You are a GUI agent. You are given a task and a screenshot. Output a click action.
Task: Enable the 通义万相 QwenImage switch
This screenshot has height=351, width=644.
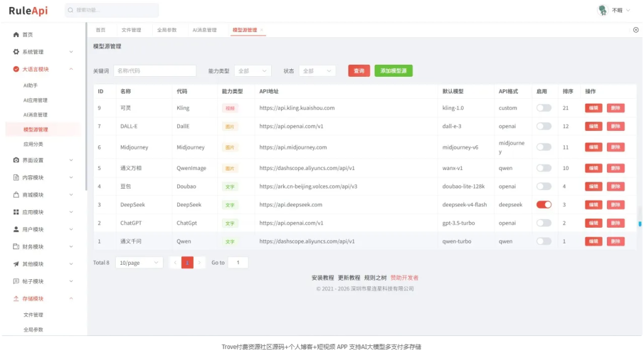click(x=544, y=168)
